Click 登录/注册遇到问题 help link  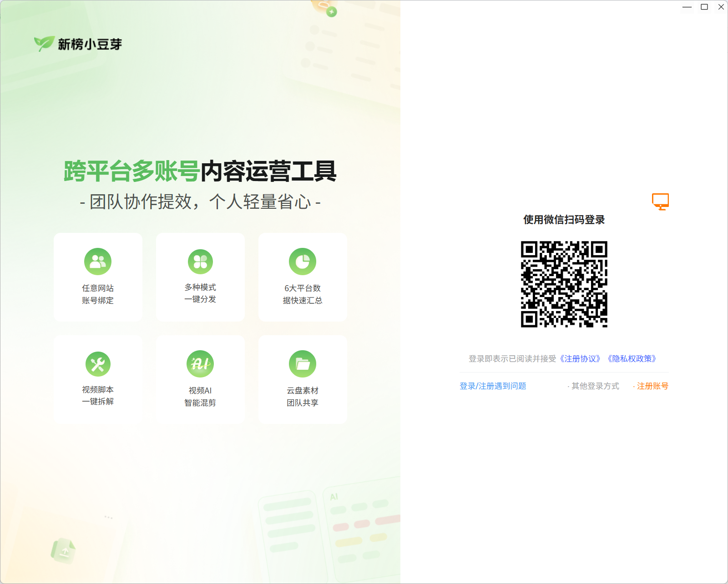pos(493,386)
